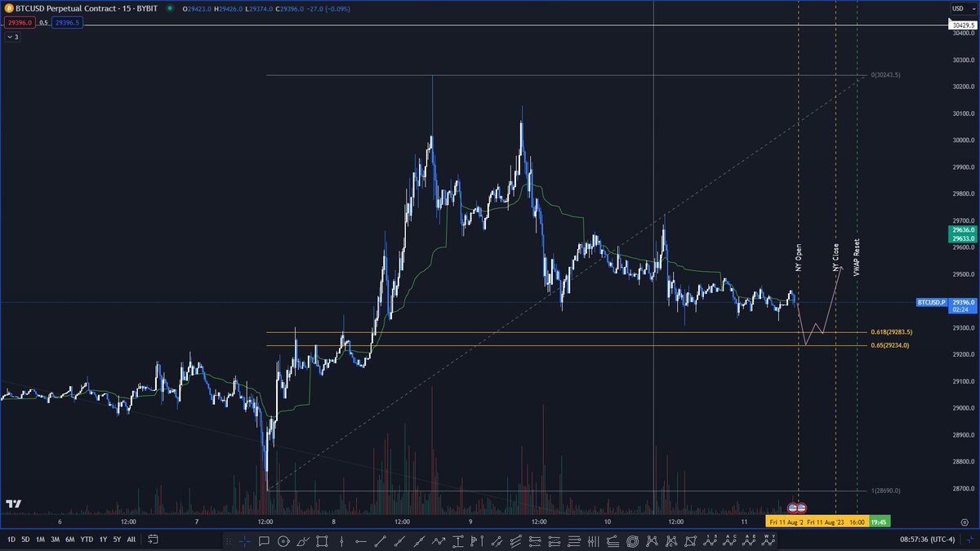The image size is (980, 551).
Task: Collapse the indicators legend showing 3
Action: 13,37
